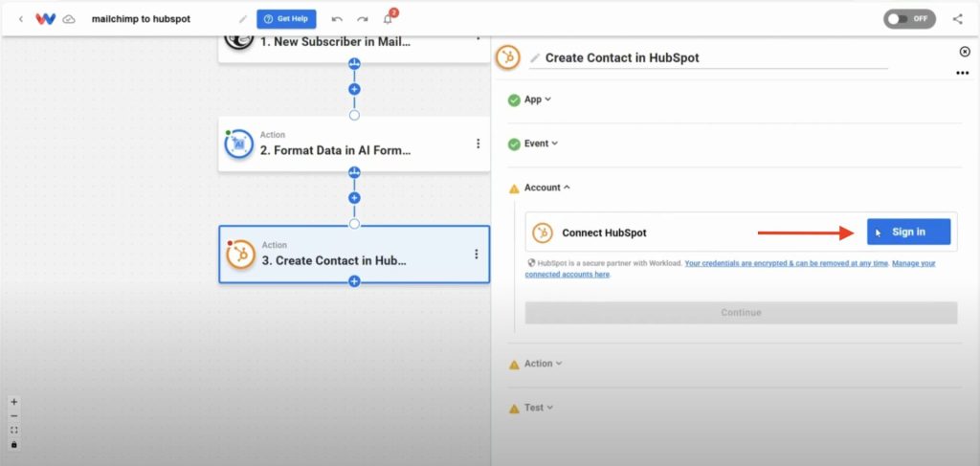Click the zoom in plus icon on canvas

click(x=14, y=402)
